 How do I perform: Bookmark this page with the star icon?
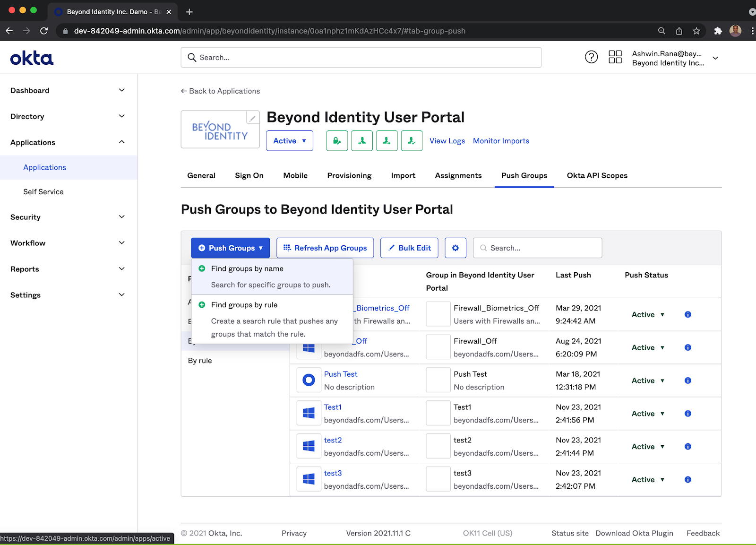pyautogui.click(x=696, y=31)
